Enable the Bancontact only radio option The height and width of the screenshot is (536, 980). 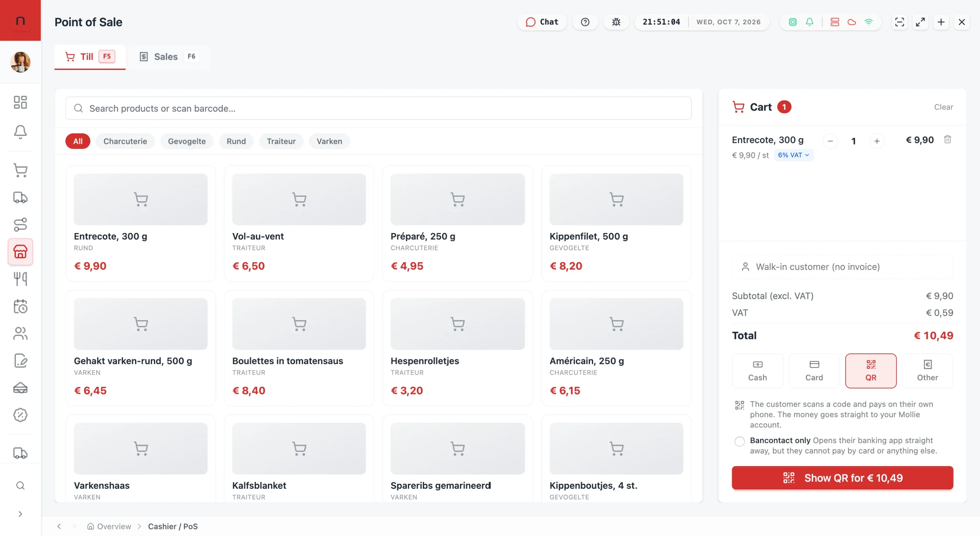click(x=740, y=441)
